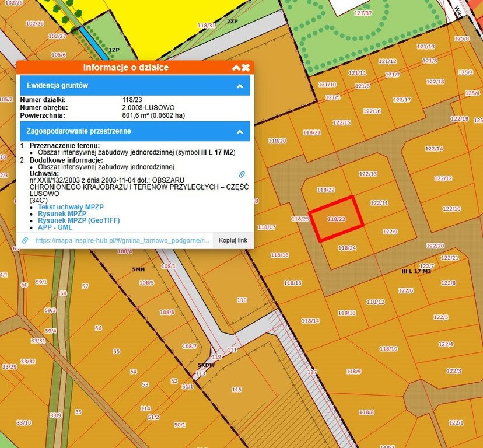
Task: Click parcel label 122/12
Action: [443, 178]
